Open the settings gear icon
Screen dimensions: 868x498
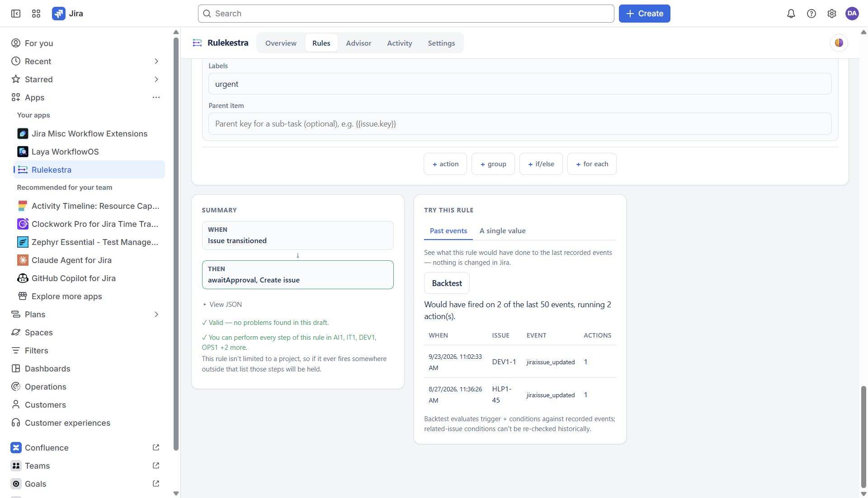832,14
